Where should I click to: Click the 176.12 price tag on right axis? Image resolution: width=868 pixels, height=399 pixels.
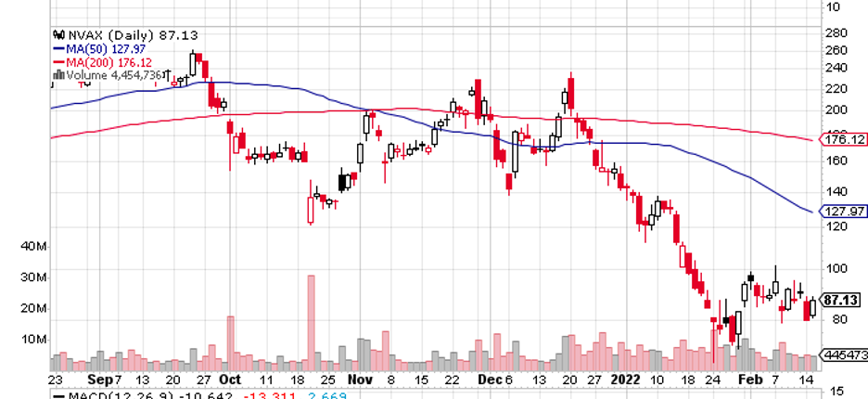[x=842, y=139]
